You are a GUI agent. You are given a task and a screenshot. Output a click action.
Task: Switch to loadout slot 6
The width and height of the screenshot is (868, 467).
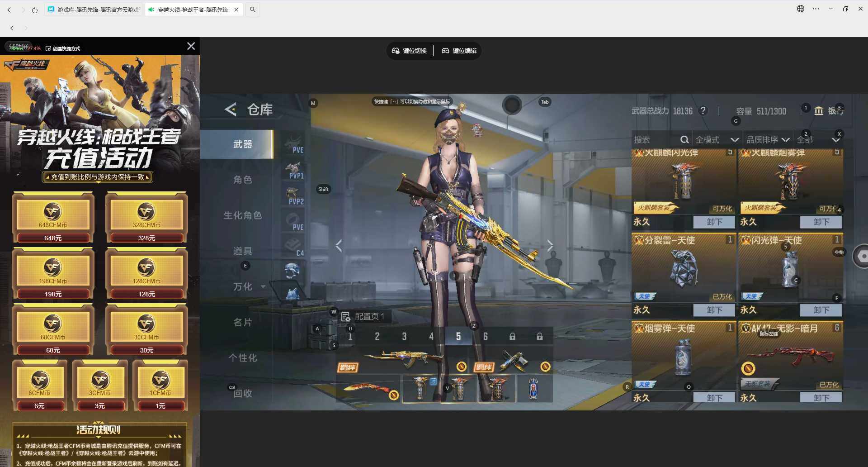485,337
